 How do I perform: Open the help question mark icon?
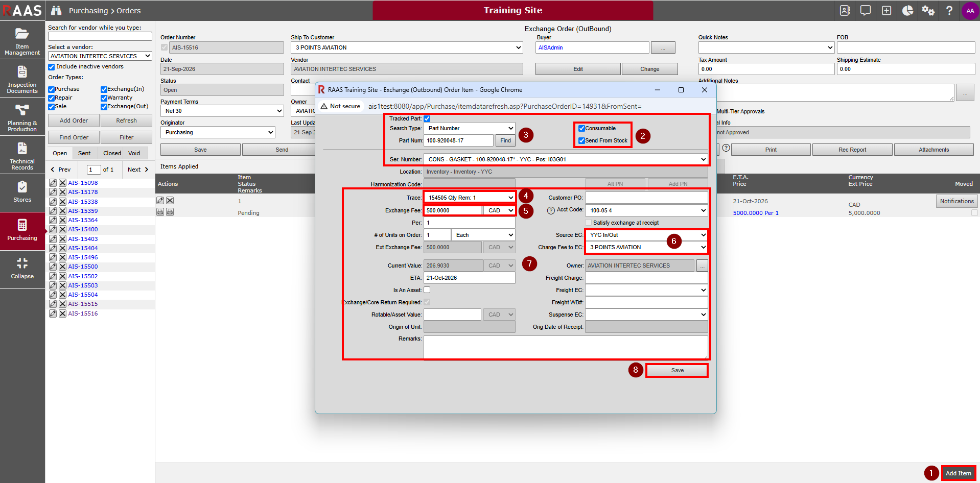[x=949, y=10]
